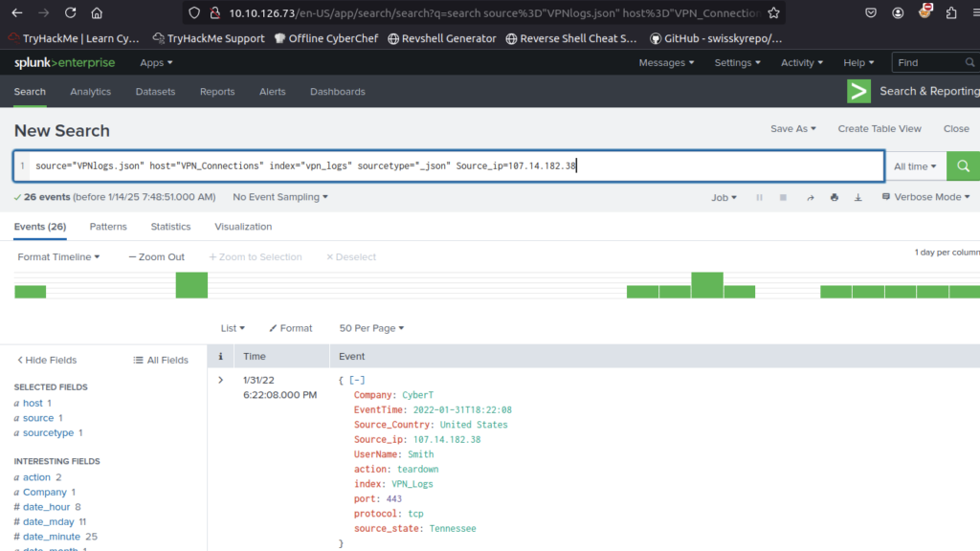
Task: Click Zoom Out on timeline
Action: point(156,256)
